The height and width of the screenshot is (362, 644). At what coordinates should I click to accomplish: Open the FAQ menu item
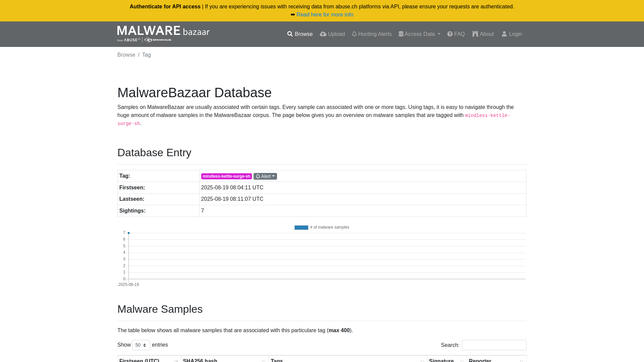(x=456, y=34)
